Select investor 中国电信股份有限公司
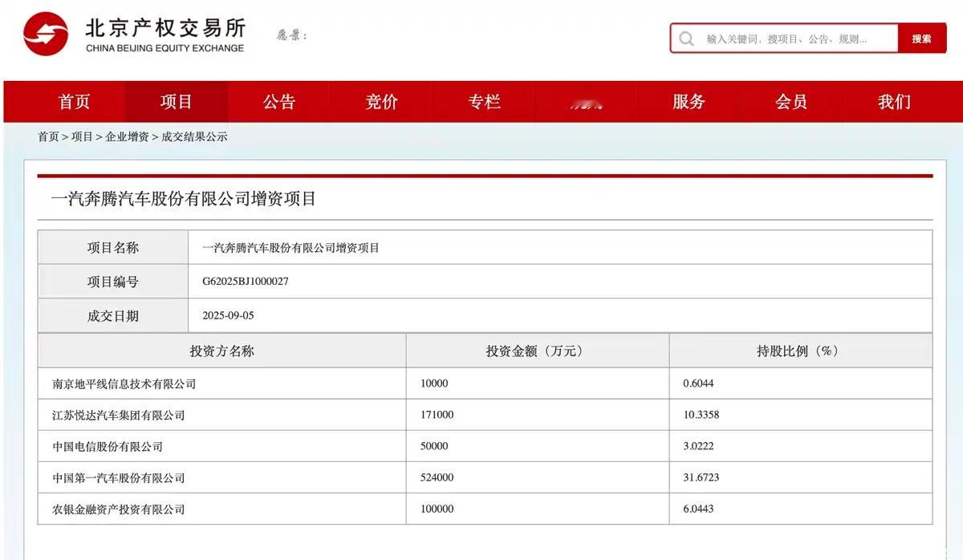This screenshot has width=963, height=560. [x=108, y=446]
